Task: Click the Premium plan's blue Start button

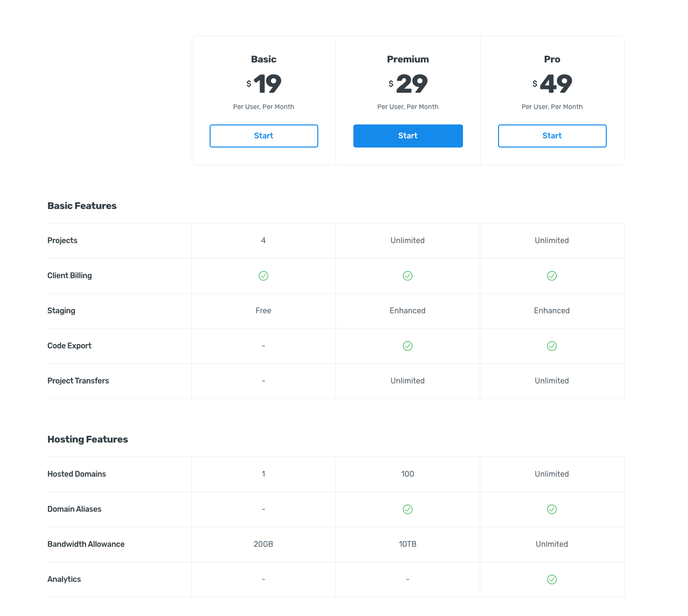Action: pos(408,136)
